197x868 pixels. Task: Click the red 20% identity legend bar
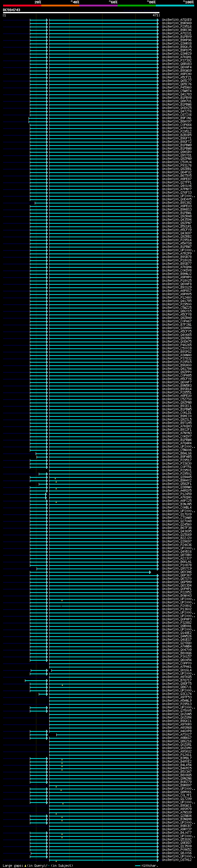[x=22, y=6]
